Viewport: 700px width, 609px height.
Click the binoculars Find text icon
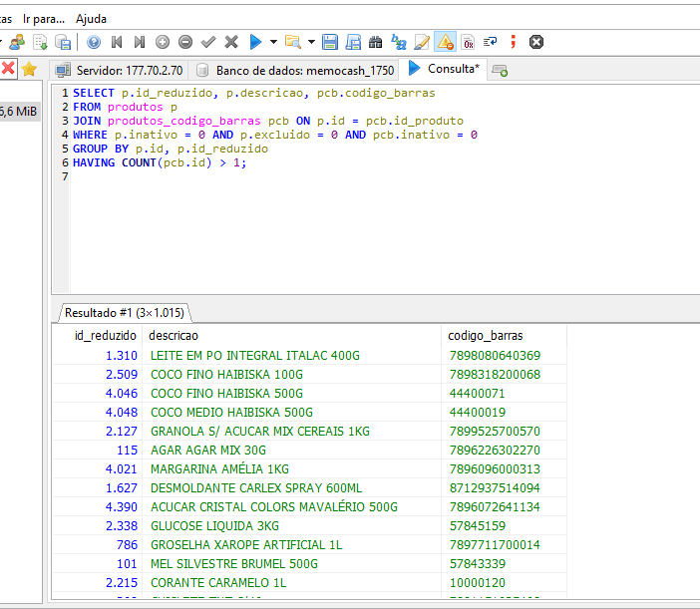[x=375, y=42]
